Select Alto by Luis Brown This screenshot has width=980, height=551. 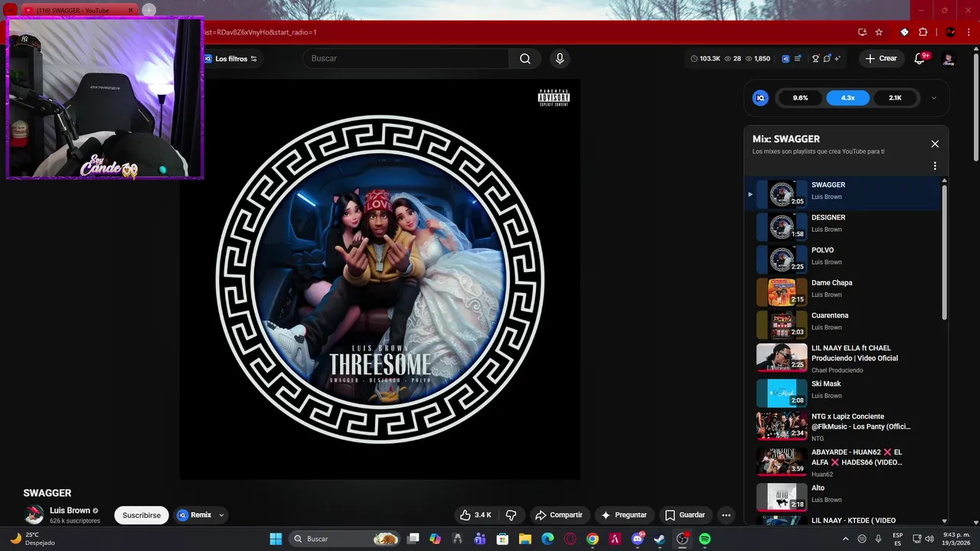pos(842,497)
